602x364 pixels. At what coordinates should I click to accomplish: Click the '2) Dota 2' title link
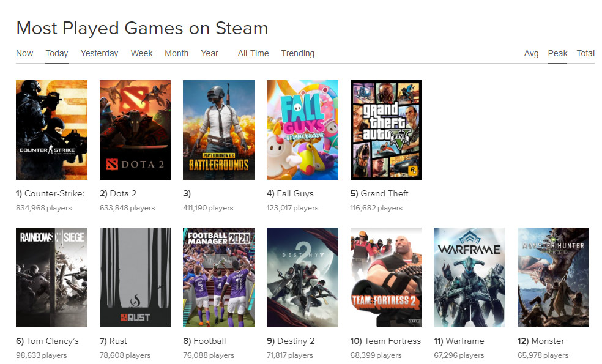click(118, 193)
